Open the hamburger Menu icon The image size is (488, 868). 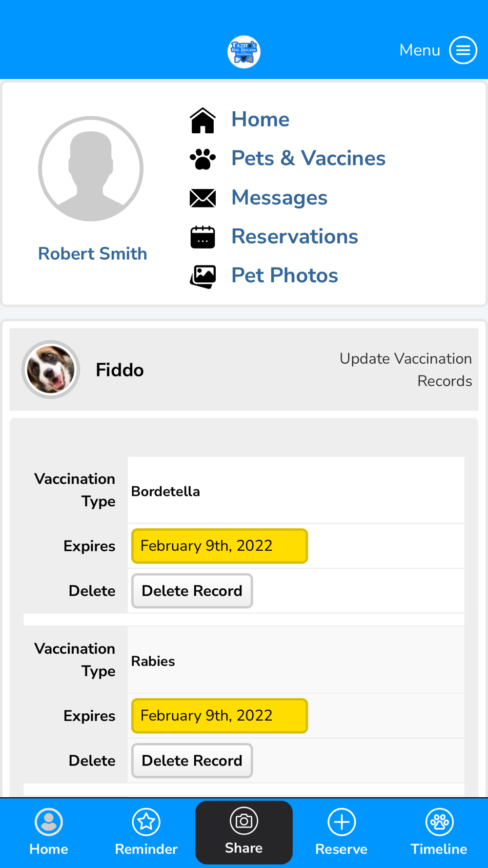[x=463, y=50]
